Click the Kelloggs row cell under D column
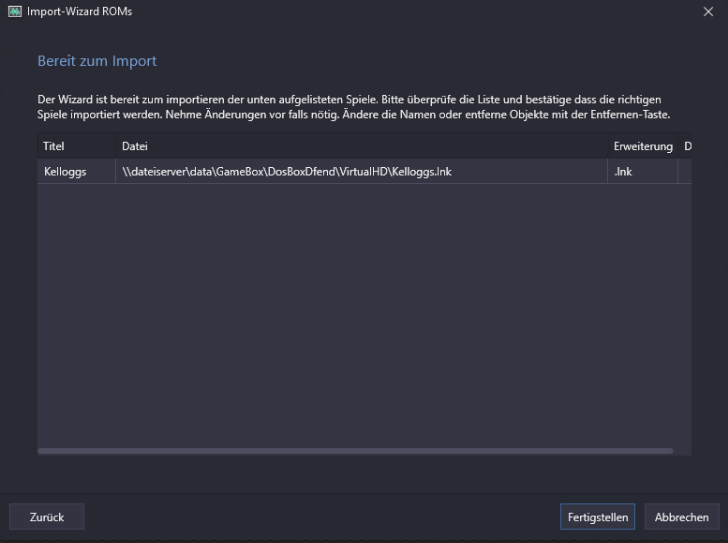The height and width of the screenshot is (543, 728). tap(685, 172)
